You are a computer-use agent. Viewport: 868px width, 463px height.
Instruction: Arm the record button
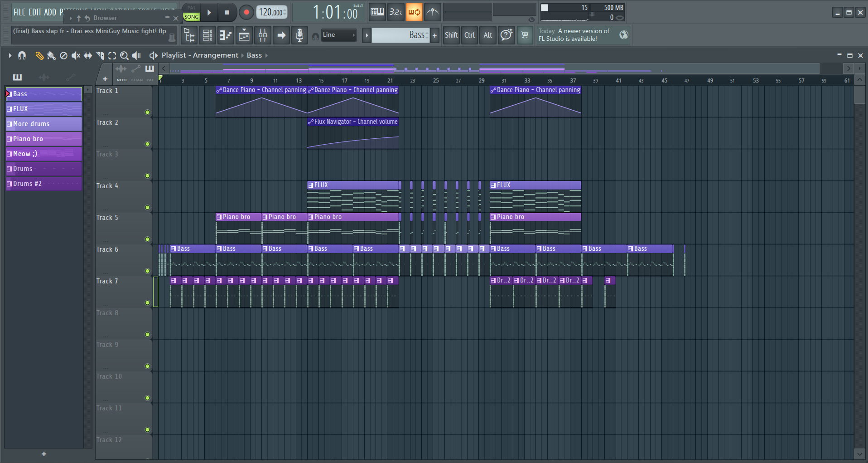tap(246, 13)
